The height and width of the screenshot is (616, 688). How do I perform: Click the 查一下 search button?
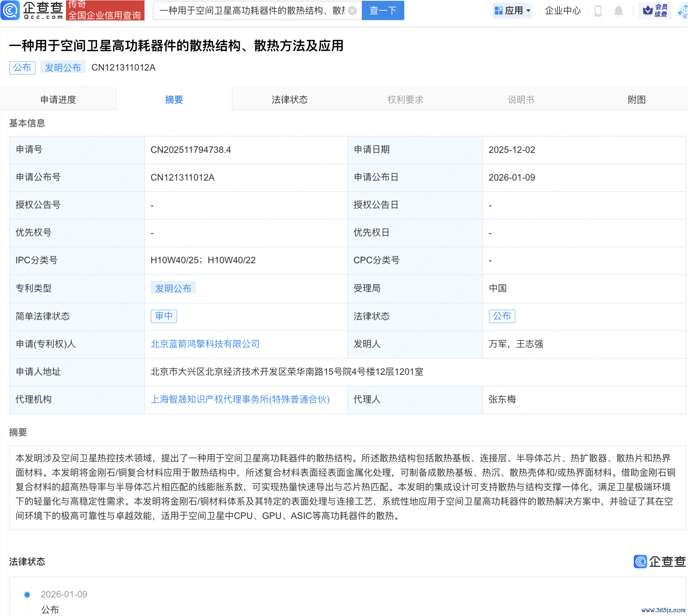(383, 11)
